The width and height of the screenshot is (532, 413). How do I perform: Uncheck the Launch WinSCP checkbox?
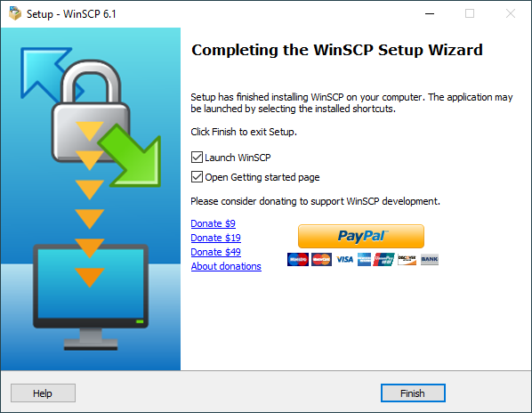point(197,158)
